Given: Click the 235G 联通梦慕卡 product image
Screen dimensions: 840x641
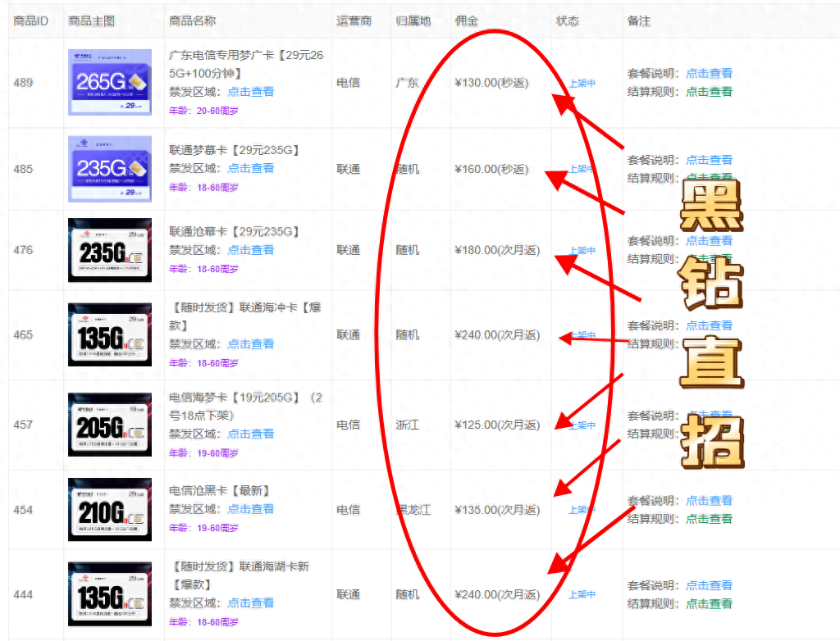Looking at the screenshot, I should coord(109,166).
